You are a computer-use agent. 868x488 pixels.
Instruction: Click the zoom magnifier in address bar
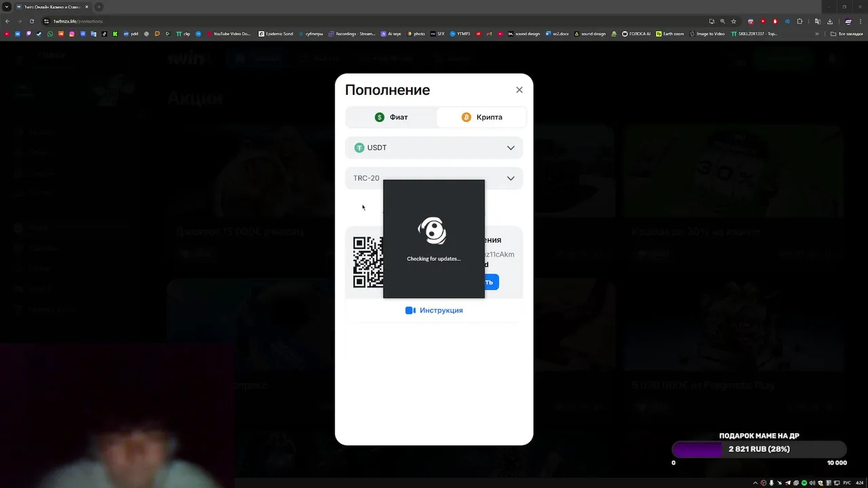point(722,21)
